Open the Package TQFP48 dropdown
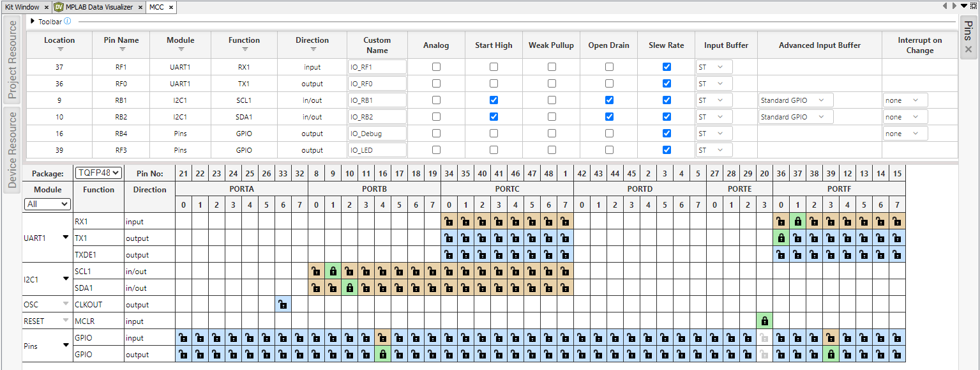This screenshot has height=370, width=980. click(98, 173)
